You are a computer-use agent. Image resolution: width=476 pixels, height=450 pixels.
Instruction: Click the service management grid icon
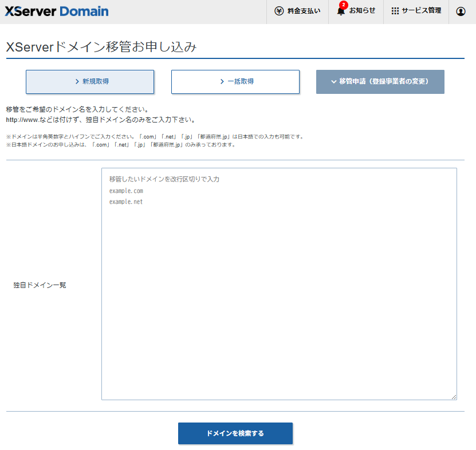(395, 11)
